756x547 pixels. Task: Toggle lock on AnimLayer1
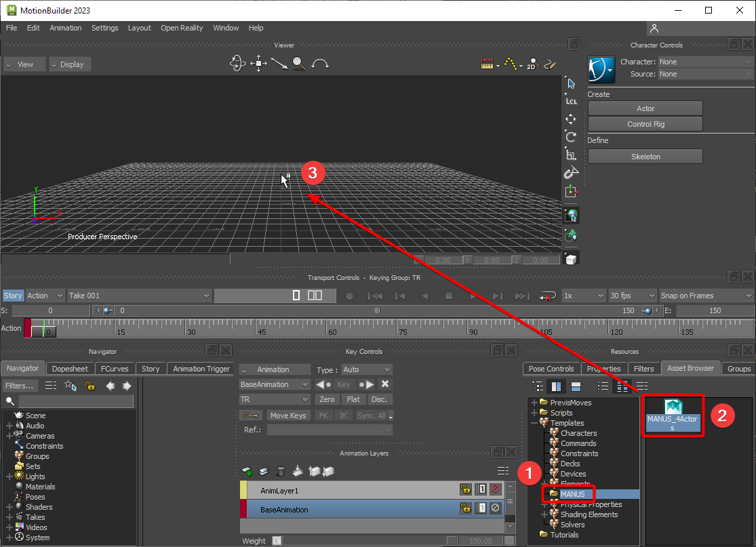[x=465, y=489]
